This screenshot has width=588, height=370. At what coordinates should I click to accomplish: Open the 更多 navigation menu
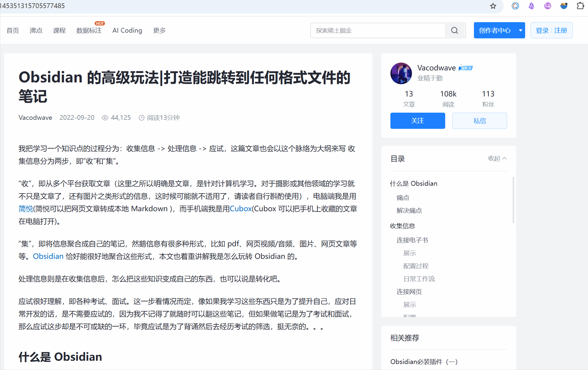point(159,31)
